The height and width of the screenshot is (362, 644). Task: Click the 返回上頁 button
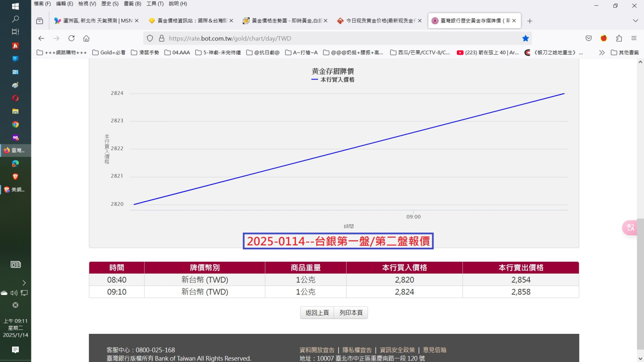[317, 313]
